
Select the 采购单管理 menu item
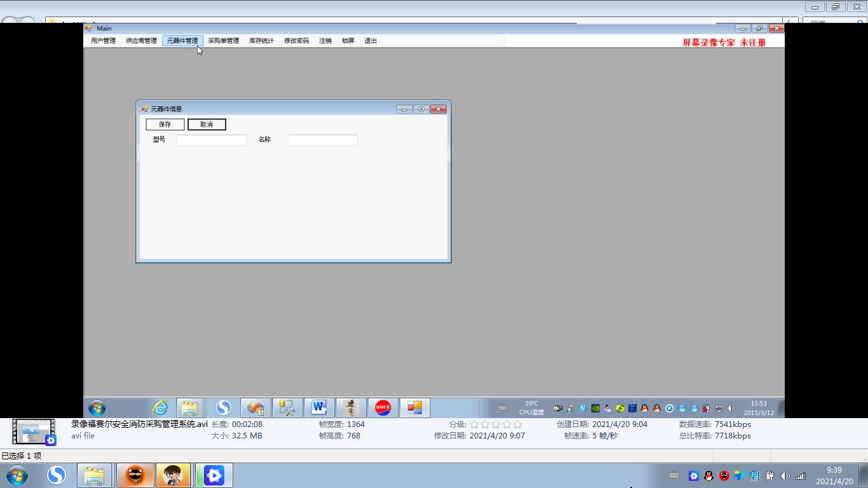pyautogui.click(x=223, y=40)
